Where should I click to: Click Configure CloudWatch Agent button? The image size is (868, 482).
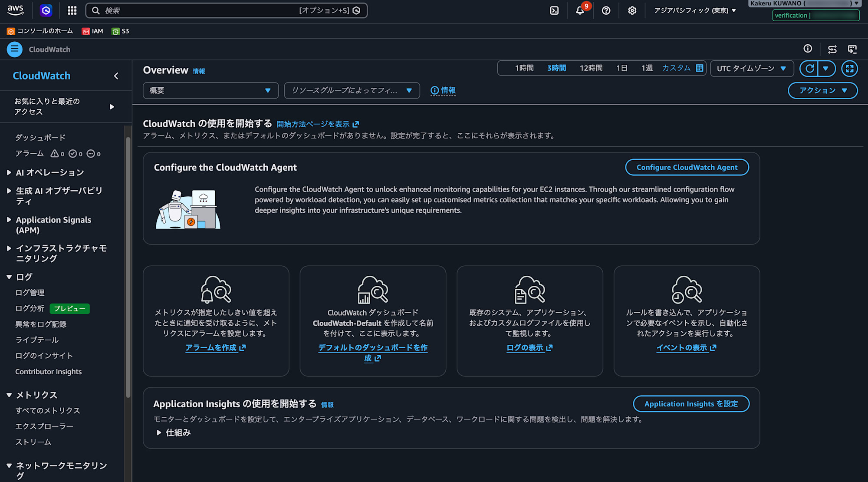(687, 167)
